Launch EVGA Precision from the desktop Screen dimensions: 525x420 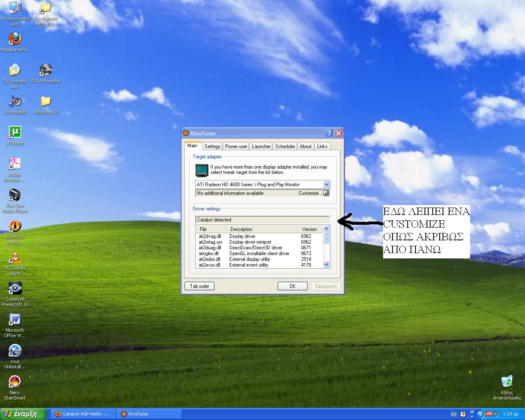[x=46, y=73]
